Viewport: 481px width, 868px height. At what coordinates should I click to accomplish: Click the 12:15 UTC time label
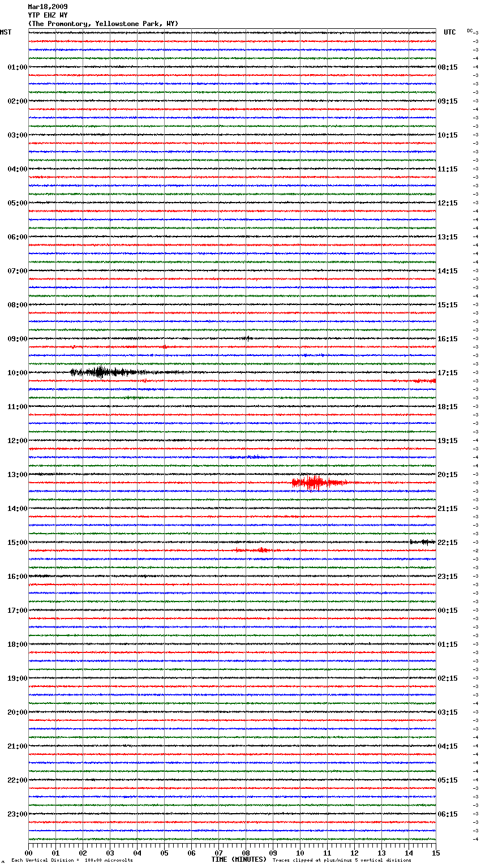(x=448, y=203)
